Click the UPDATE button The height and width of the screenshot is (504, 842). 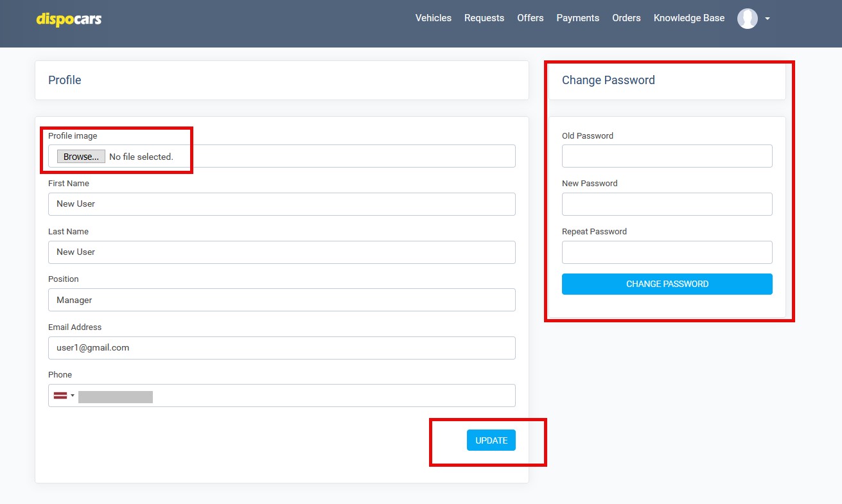pyautogui.click(x=491, y=440)
